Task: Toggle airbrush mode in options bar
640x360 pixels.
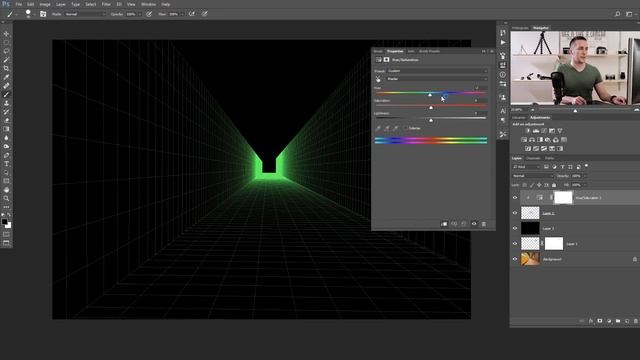Action: pyautogui.click(x=192, y=14)
